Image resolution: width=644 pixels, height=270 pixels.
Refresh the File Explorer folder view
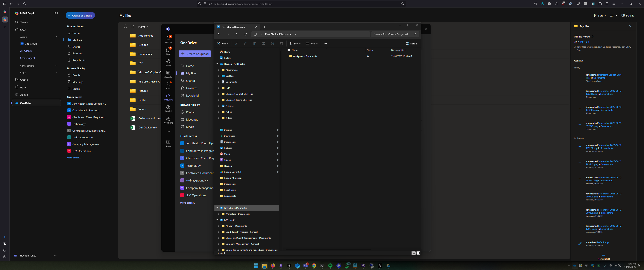point(246,34)
